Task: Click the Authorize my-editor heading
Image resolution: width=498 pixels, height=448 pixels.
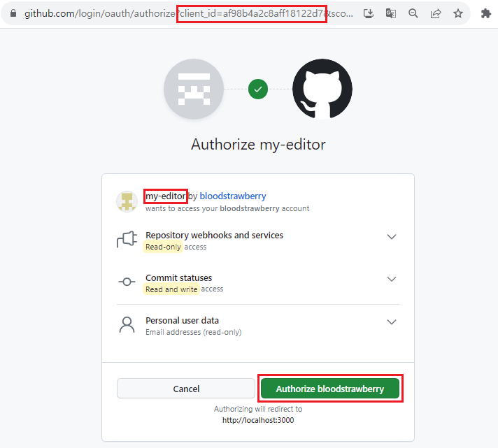Action: (x=258, y=145)
